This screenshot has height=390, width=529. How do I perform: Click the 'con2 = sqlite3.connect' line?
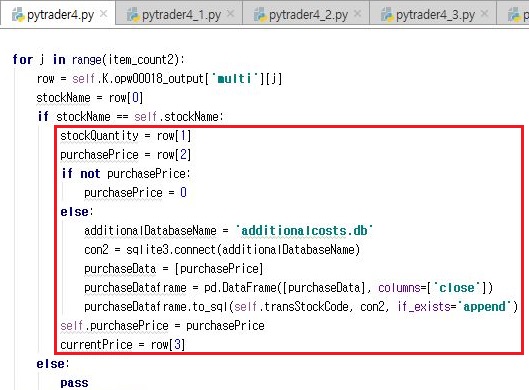pyautogui.click(x=222, y=250)
